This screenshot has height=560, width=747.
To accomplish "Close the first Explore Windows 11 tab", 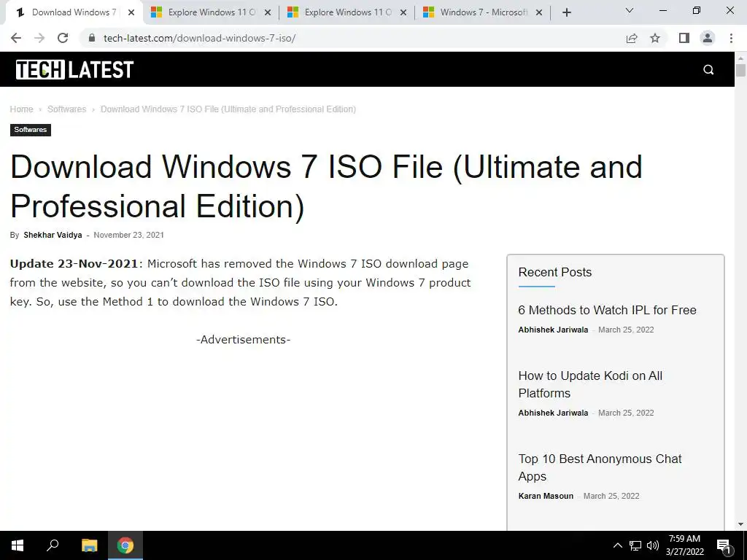I will 268,12.
